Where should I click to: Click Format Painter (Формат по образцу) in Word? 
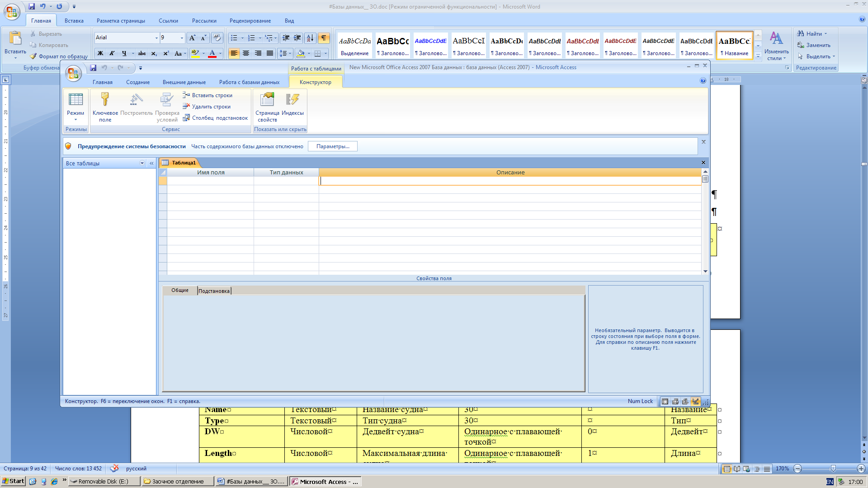point(59,56)
